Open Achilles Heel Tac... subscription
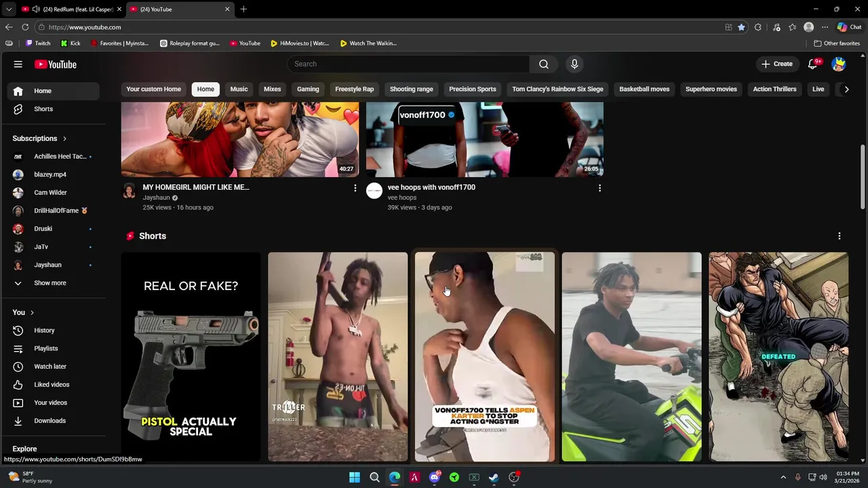The image size is (868, 488). 52,157
